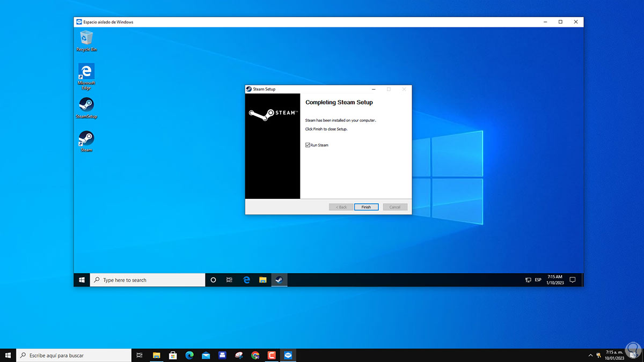Open Google Chrome on host taskbar
This screenshot has height=362, width=644.
[255, 355]
